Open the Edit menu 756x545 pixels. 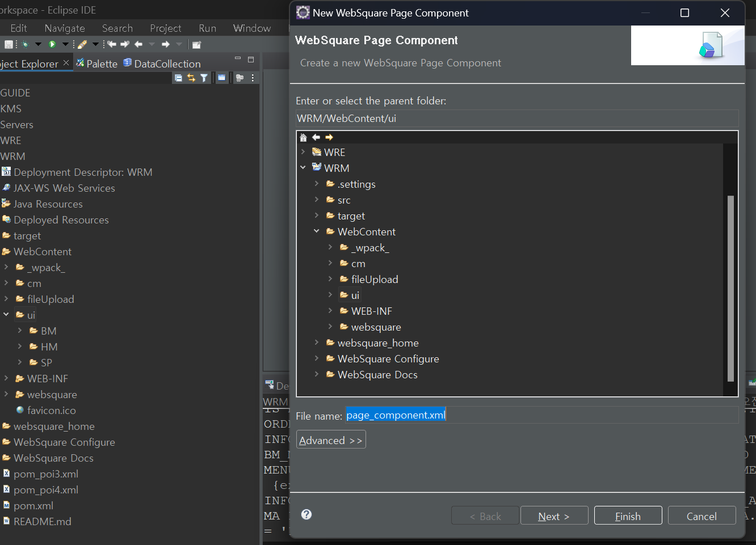(19, 28)
